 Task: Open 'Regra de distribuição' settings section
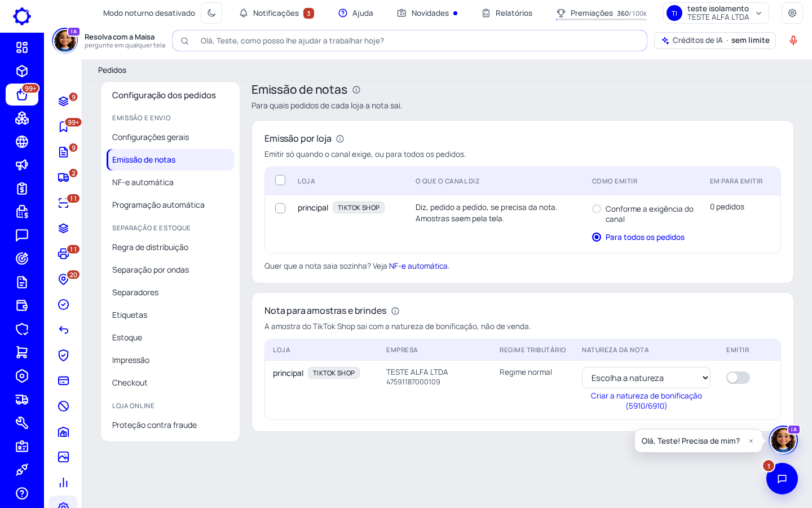point(170,247)
